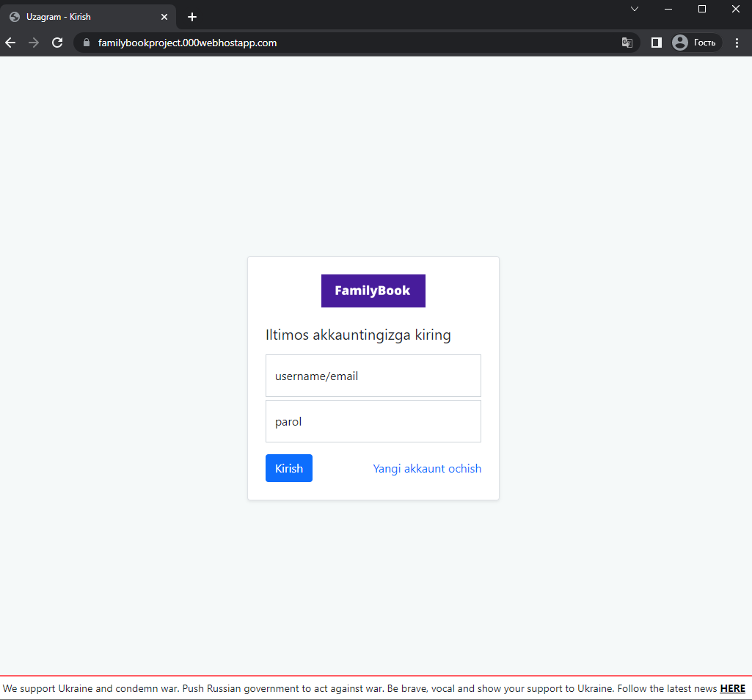Toggle the browser side panel icon
This screenshot has height=700, width=752.
(x=657, y=43)
